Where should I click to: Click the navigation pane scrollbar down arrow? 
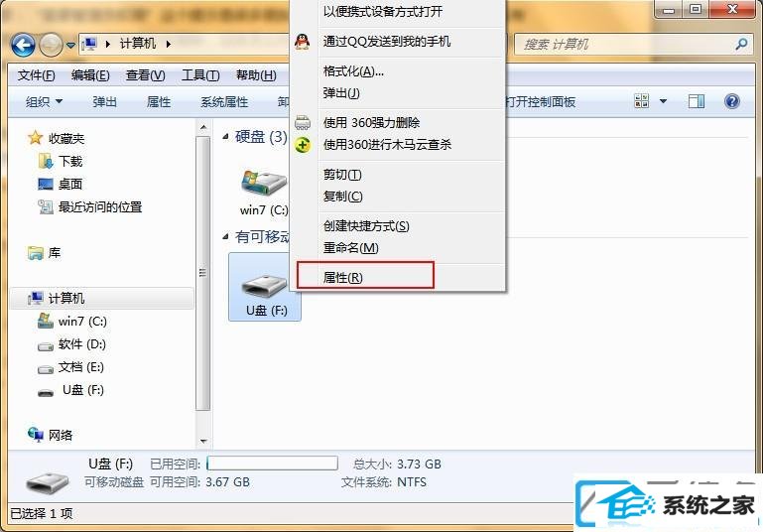[x=203, y=442]
